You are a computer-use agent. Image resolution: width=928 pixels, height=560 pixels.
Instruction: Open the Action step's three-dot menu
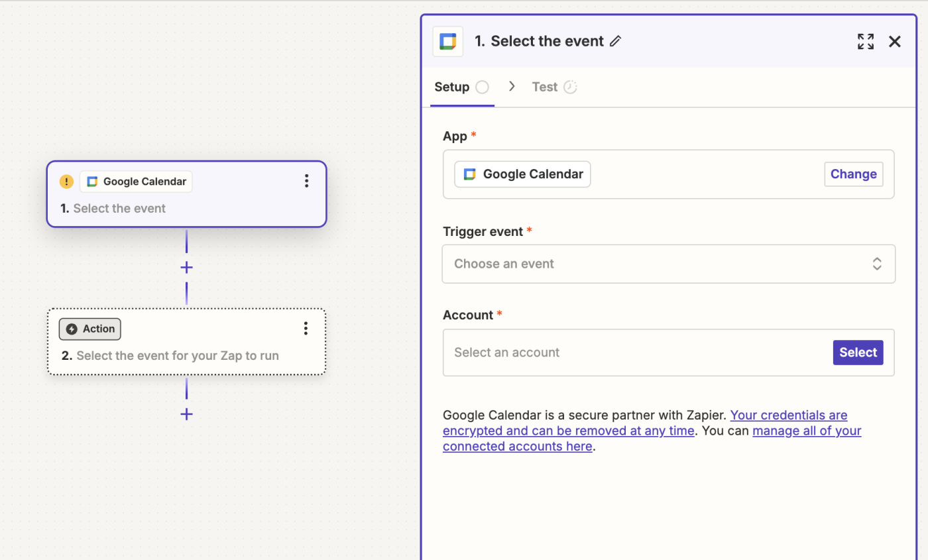[x=306, y=328]
